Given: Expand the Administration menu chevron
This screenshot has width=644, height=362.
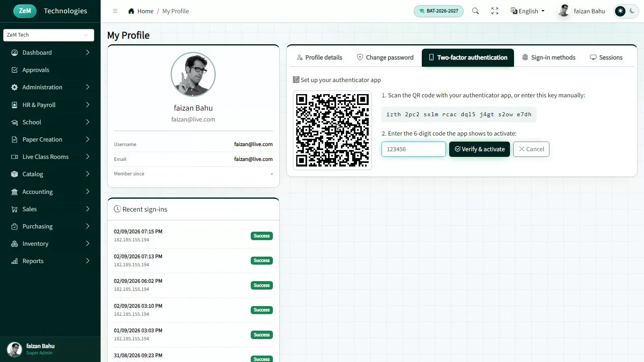Looking at the screenshot, I should click(87, 87).
